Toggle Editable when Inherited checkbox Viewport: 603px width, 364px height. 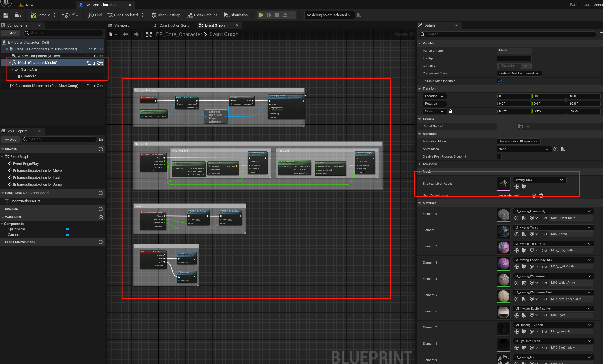pos(499,81)
